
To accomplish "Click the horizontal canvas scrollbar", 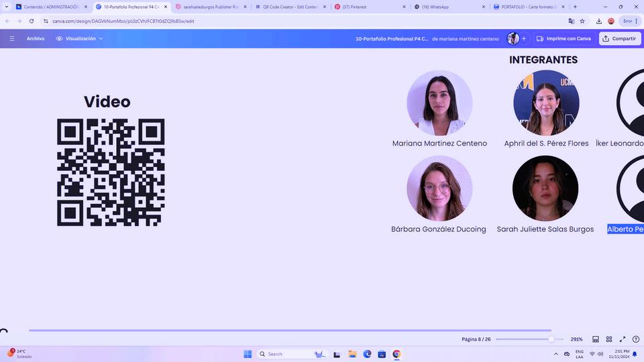I will (290, 330).
